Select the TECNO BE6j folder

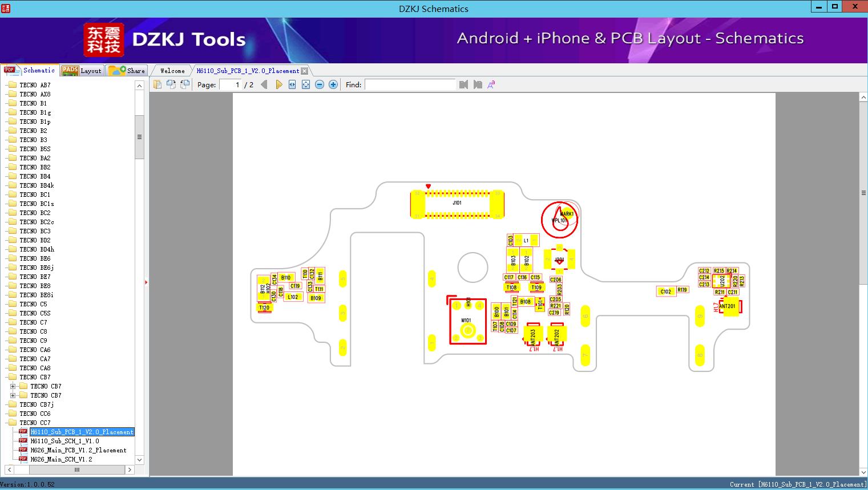point(37,268)
